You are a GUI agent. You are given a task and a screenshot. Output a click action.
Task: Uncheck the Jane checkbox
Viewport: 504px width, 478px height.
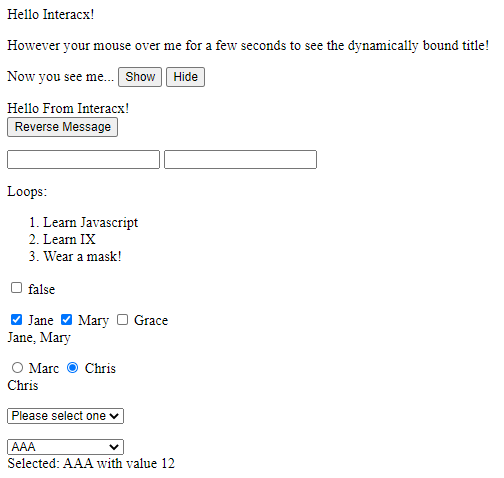click(x=16, y=319)
